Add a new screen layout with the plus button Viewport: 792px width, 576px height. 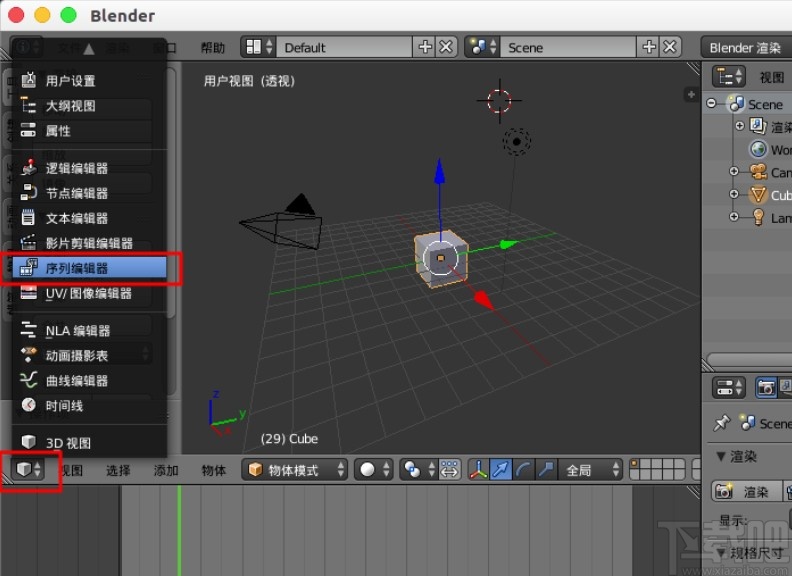425,47
